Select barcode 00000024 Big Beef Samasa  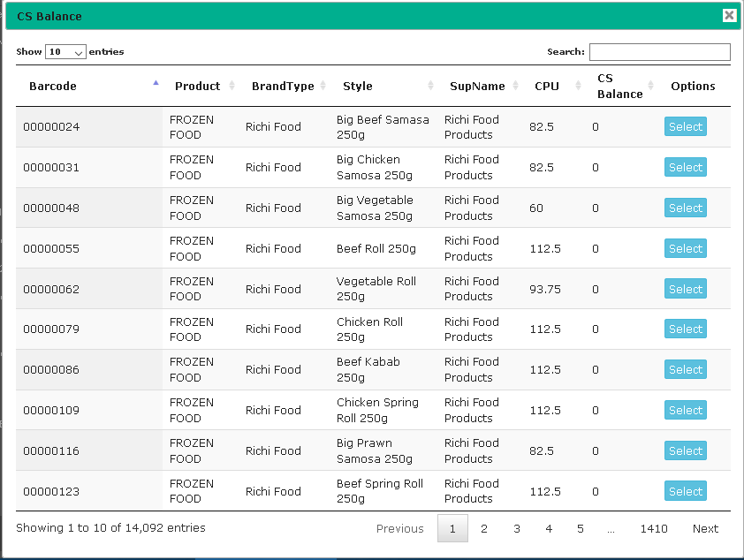pyautogui.click(x=685, y=126)
